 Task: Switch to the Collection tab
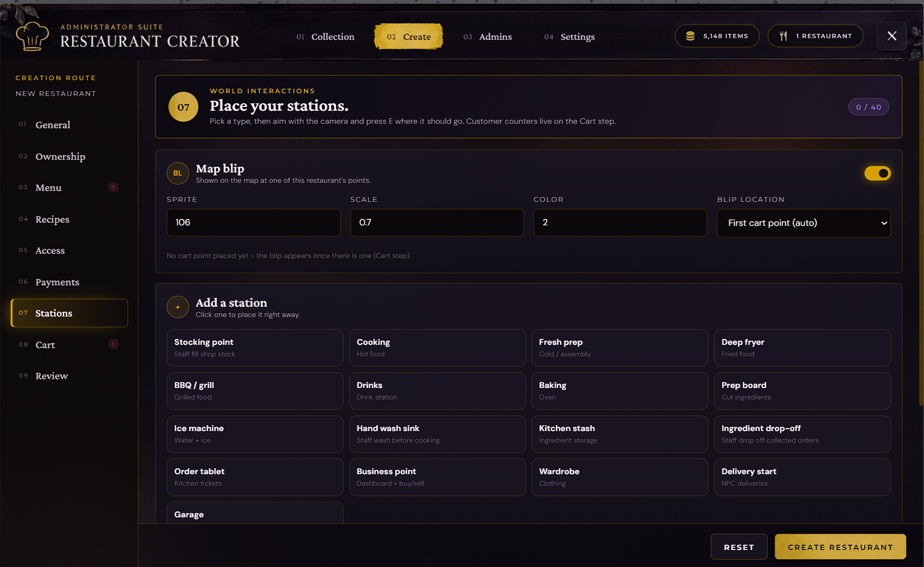(325, 37)
